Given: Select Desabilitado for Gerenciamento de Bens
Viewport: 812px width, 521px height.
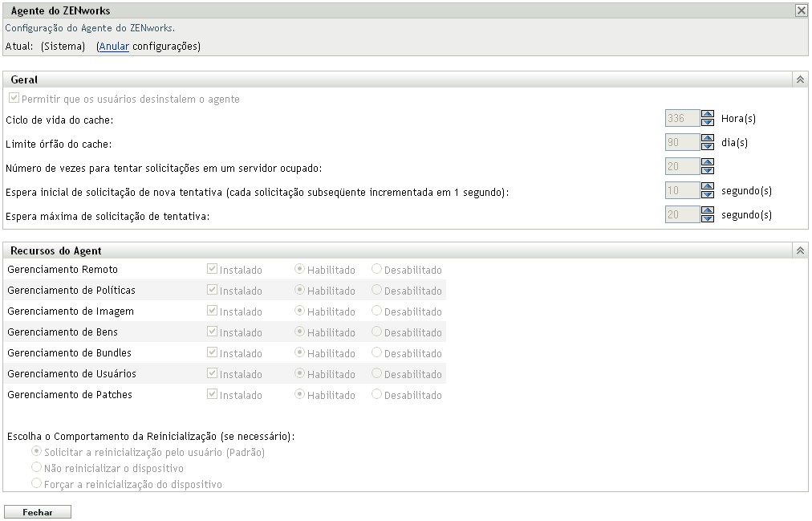Looking at the screenshot, I should [376, 331].
